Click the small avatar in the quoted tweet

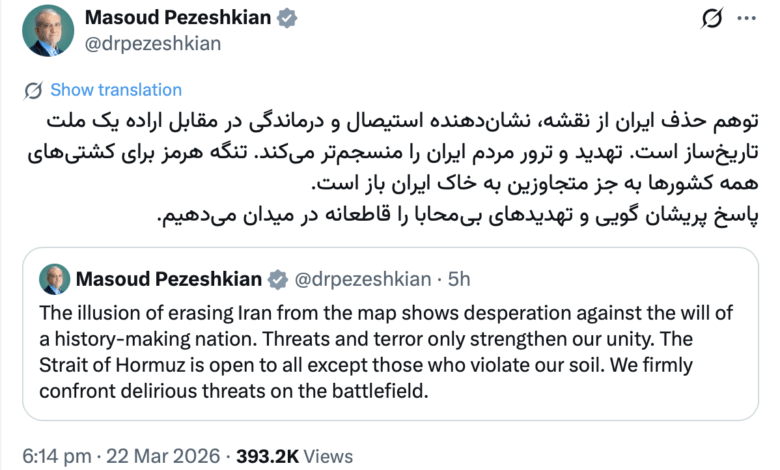tap(52, 277)
